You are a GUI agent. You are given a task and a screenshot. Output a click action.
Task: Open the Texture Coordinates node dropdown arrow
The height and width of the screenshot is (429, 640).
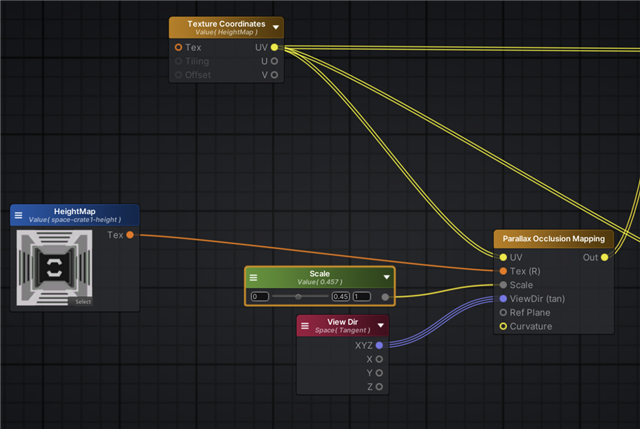point(276,28)
